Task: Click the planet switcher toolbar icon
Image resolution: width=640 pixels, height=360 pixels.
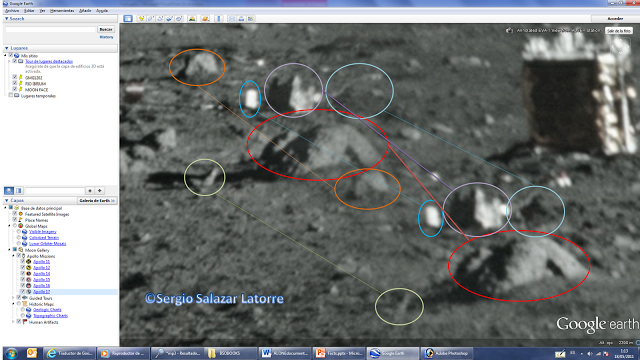Action: point(205,18)
